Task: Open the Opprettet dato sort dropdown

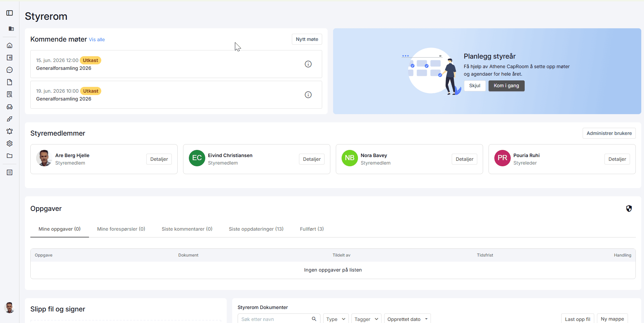Action: tap(407, 319)
